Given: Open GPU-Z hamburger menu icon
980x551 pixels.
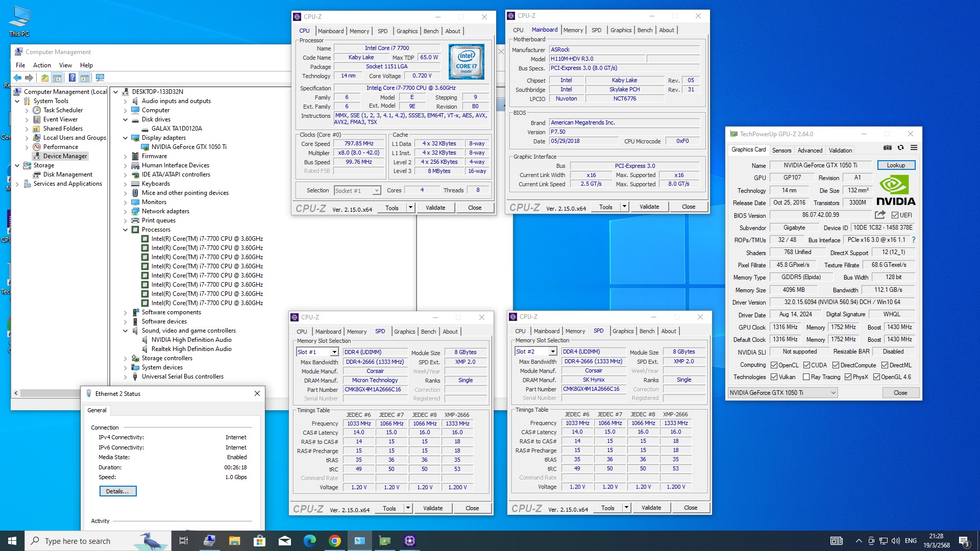Looking at the screenshot, I should point(914,148).
